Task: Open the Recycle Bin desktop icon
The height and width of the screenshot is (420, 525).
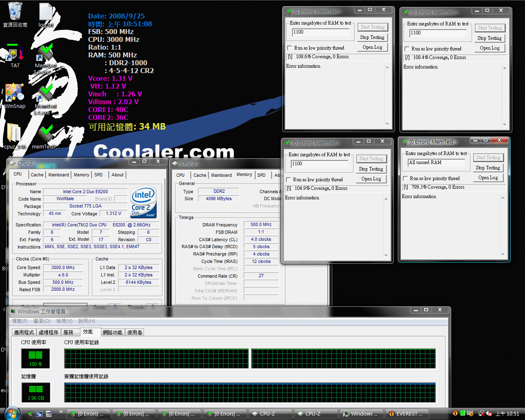Action: [x=15, y=14]
